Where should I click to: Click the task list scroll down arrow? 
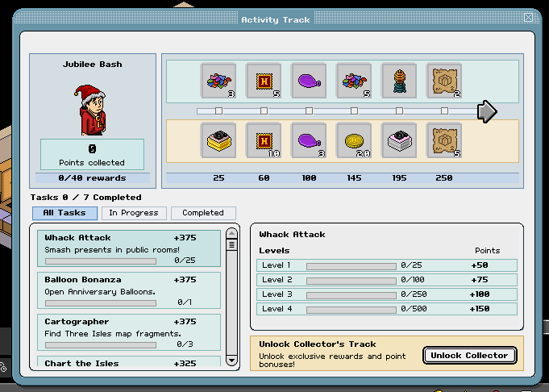(x=231, y=360)
